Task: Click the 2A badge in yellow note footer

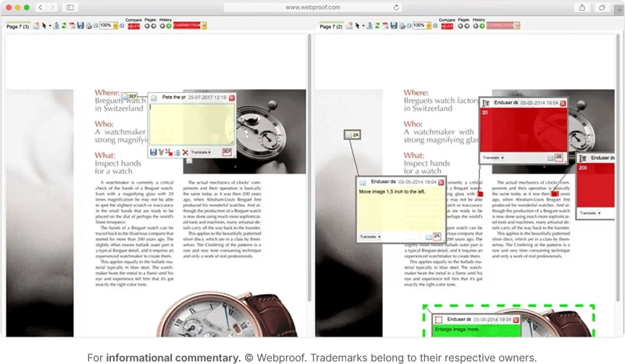Action: pyautogui.click(x=437, y=236)
